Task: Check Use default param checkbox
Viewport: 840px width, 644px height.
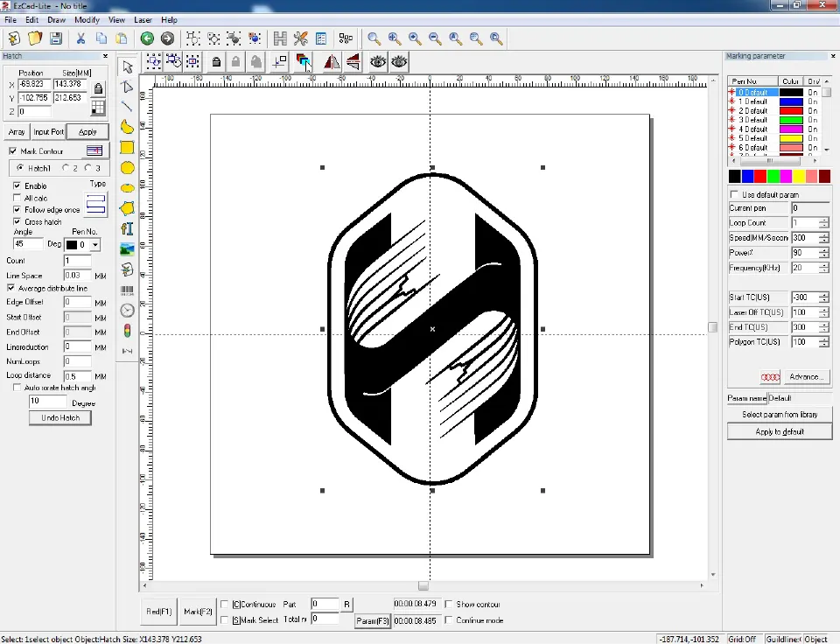Action: (734, 194)
